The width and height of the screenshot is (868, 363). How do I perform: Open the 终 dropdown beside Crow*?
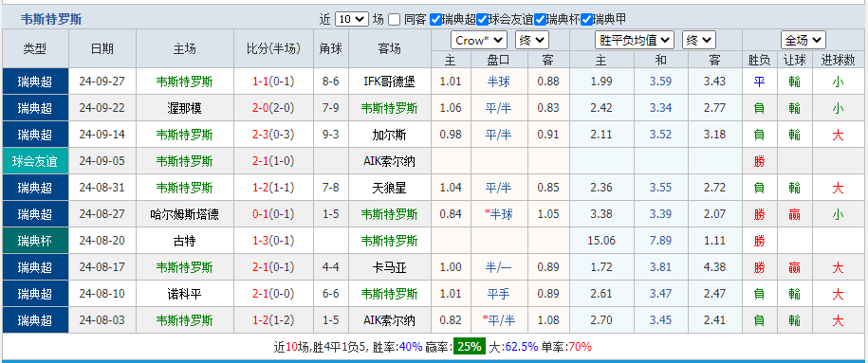click(531, 41)
